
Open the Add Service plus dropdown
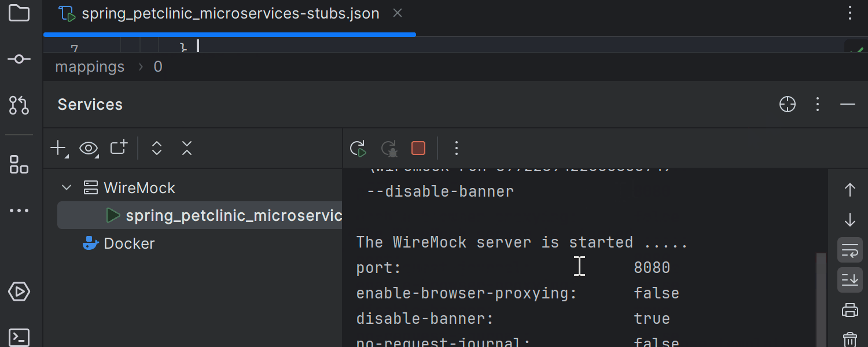[x=58, y=149]
